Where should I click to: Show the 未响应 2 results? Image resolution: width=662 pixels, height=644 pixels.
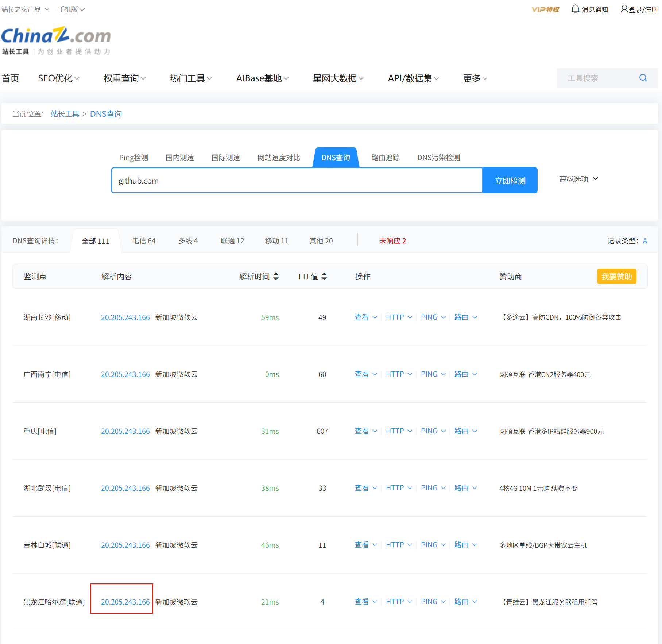click(x=392, y=241)
